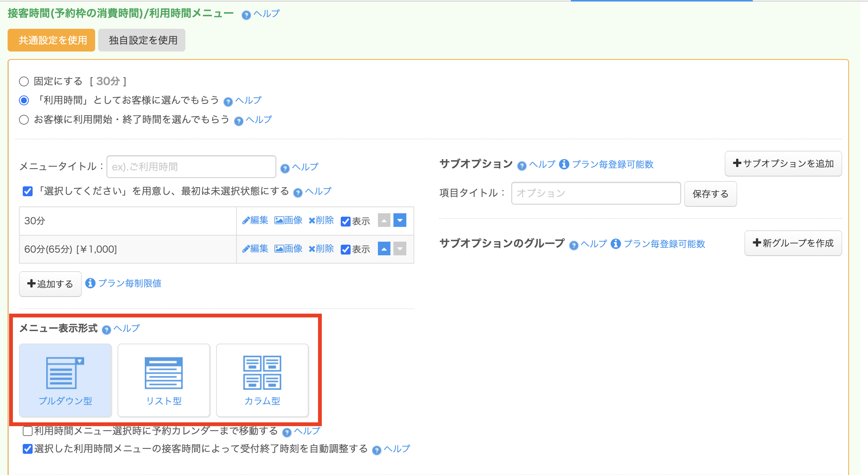The width and height of the screenshot is (868, 475).
Task: Enable 利用時間メニュー選択時に予約カレンダーまで移動する checkbox
Action: click(28, 431)
